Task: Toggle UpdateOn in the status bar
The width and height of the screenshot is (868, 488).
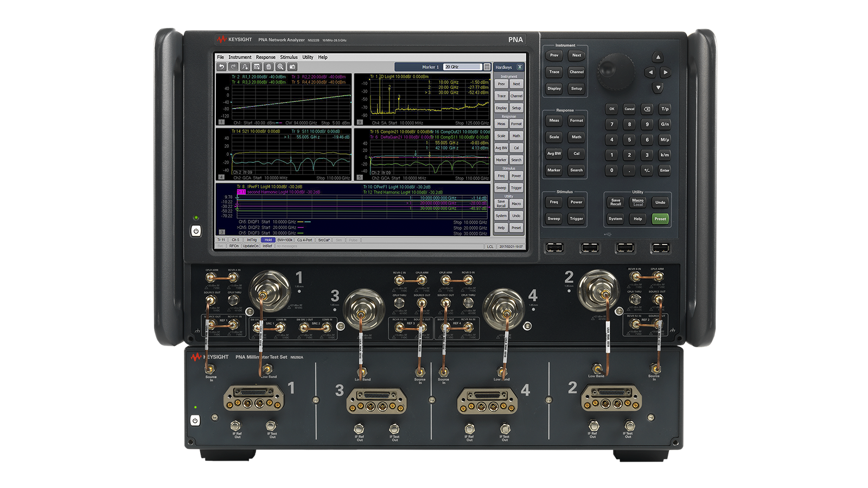Action: [251, 246]
